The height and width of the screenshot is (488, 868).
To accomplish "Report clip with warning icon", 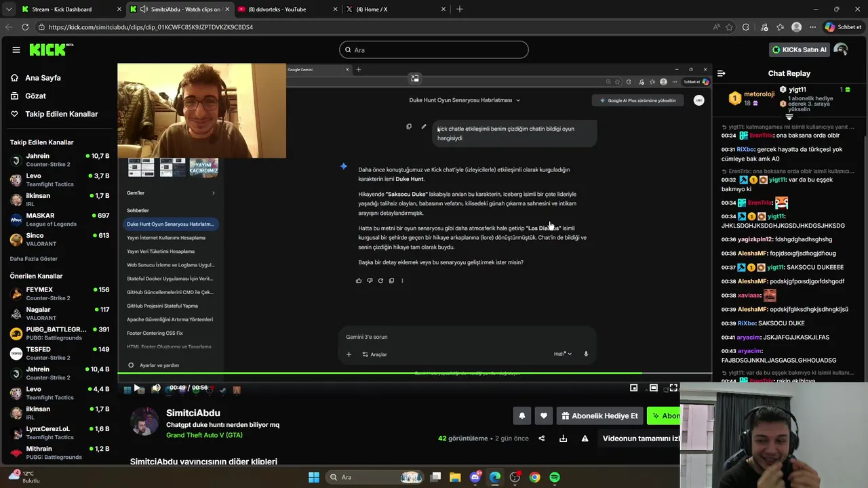I will [x=585, y=439].
